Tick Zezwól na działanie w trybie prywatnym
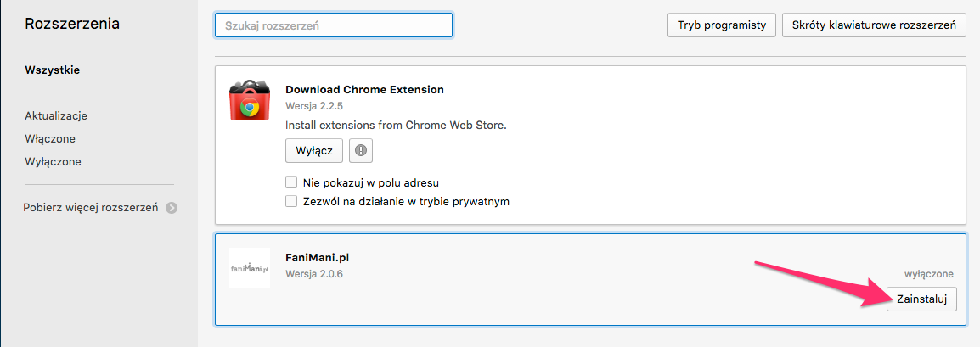 [x=290, y=202]
